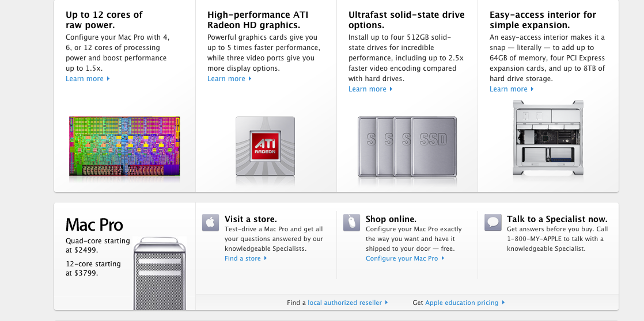Learn more about ATI Radeon HD graphics
Image resolution: width=644 pixels, height=321 pixels.
click(x=229, y=79)
